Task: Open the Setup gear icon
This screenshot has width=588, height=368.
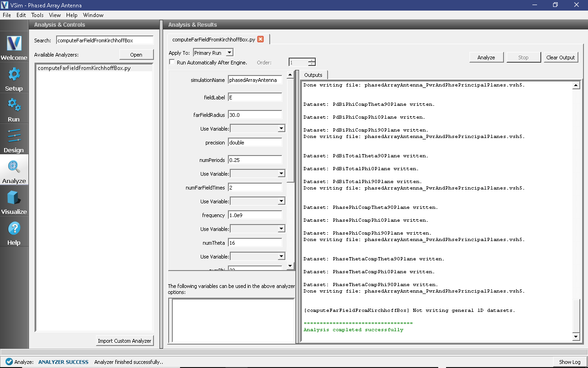Action: 14,74
